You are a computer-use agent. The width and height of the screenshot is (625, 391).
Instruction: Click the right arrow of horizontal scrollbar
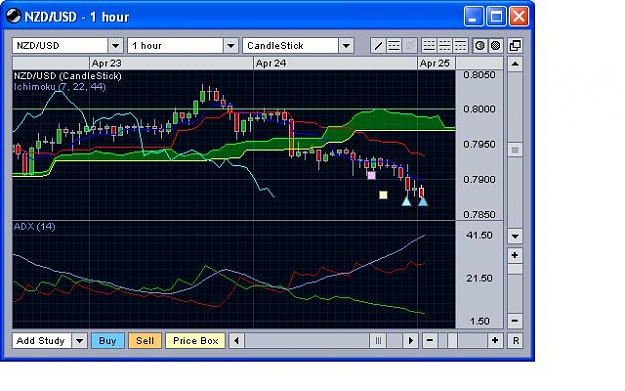point(411,341)
